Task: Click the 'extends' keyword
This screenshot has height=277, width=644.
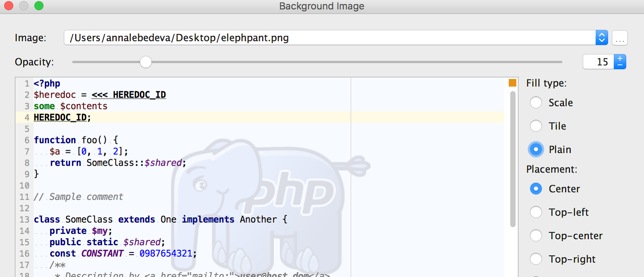Action: (137, 219)
